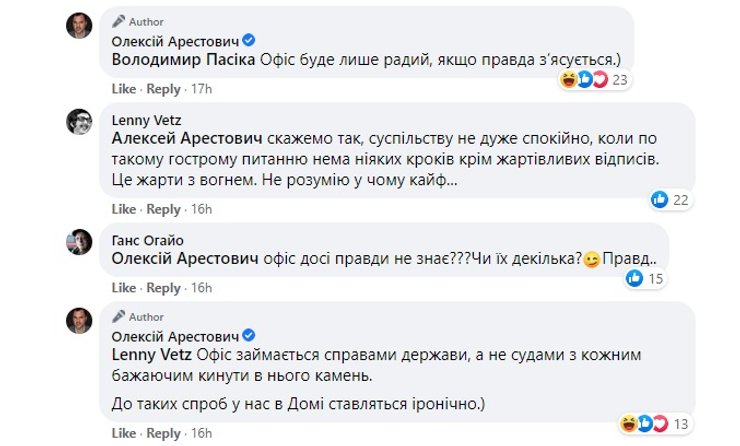The width and height of the screenshot is (740, 446).
Task: Reply to the last Арестович comment
Action: 163,433
